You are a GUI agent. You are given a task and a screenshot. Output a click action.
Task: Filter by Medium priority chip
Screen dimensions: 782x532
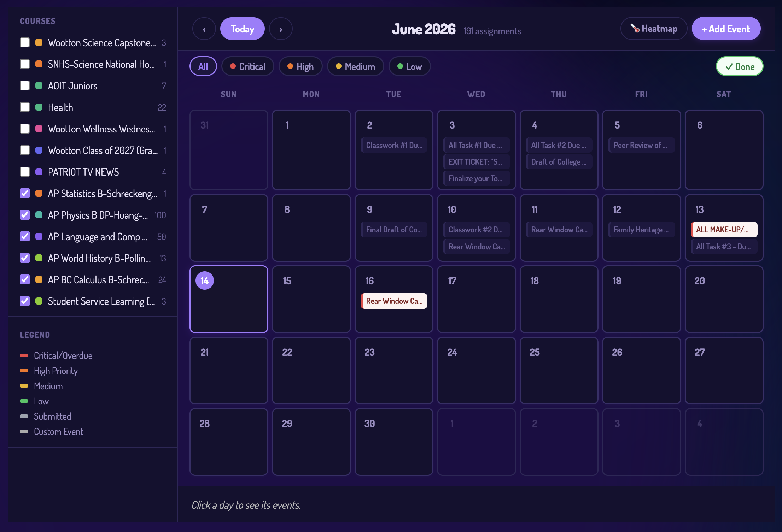[355, 66]
